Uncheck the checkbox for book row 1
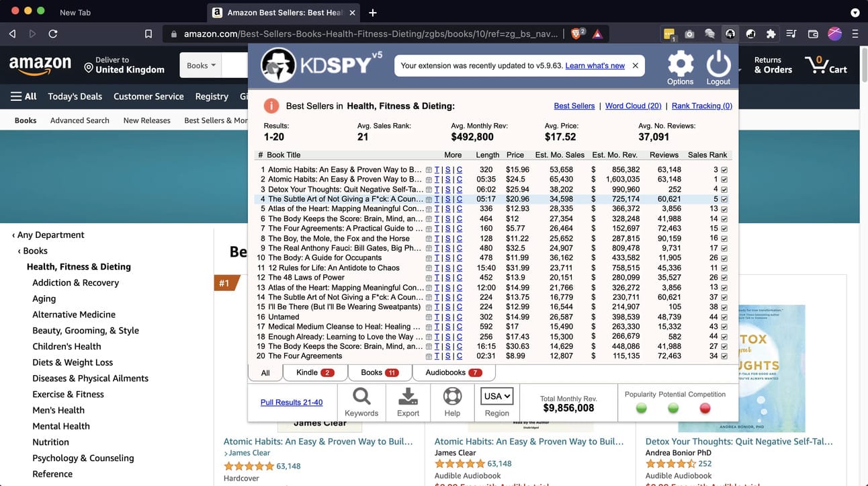This screenshot has height=486, width=868. pyautogui.click(x=724, y=170)
